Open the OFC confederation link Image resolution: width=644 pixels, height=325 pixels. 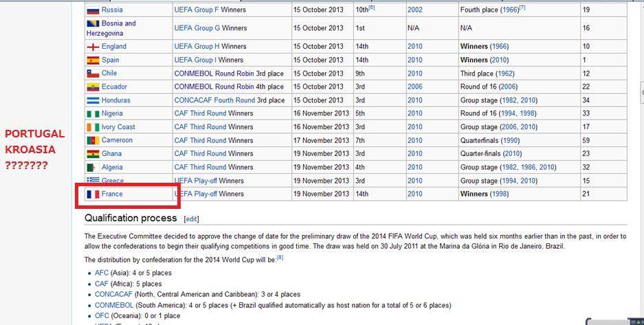[x=102, y=316]
